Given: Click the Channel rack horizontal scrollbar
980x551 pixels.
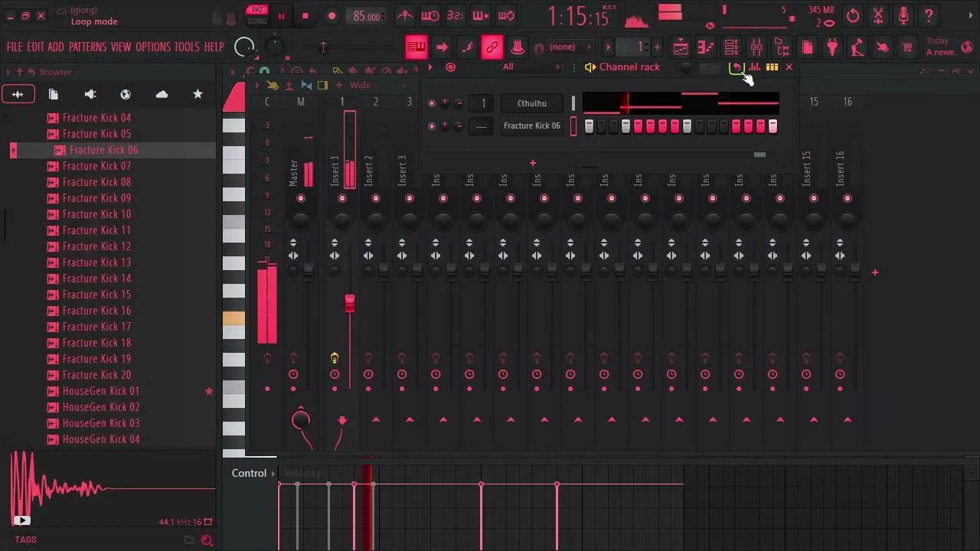Looking at the screenshot, I should click(759, 155).
